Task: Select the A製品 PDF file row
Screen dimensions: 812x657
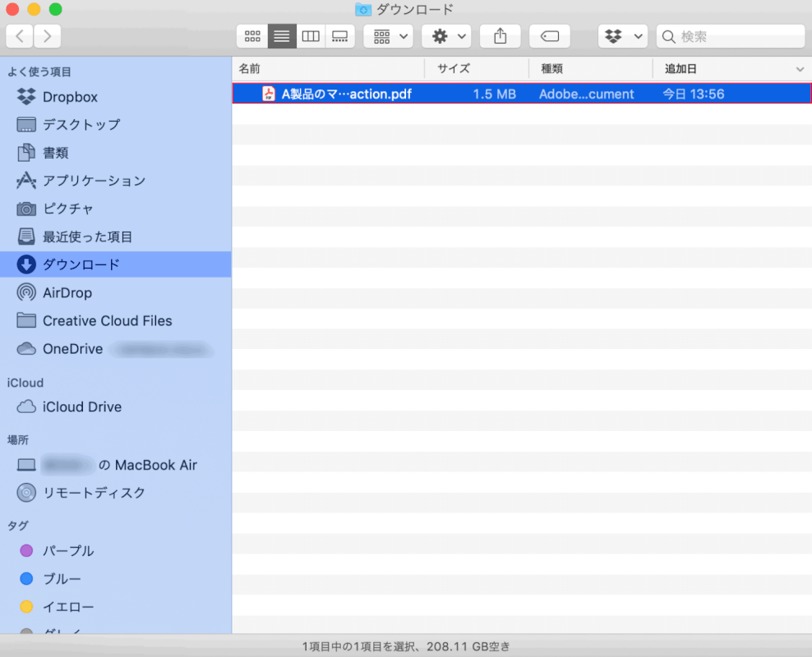Action: tap(345, 94)
